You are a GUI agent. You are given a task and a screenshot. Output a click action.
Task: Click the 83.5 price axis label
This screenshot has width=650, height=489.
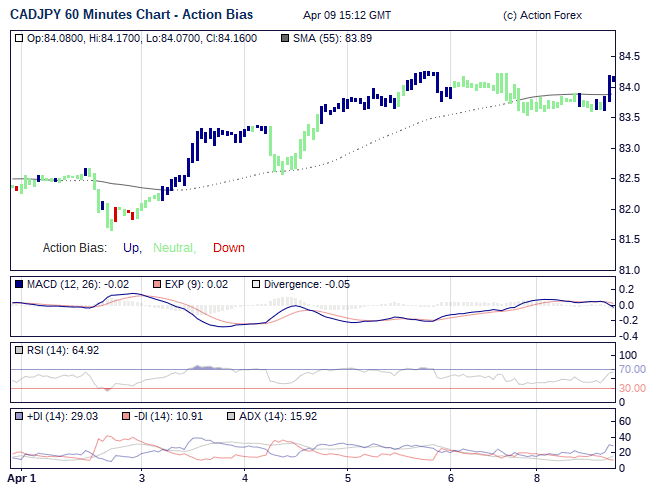[x=629, y=117]
